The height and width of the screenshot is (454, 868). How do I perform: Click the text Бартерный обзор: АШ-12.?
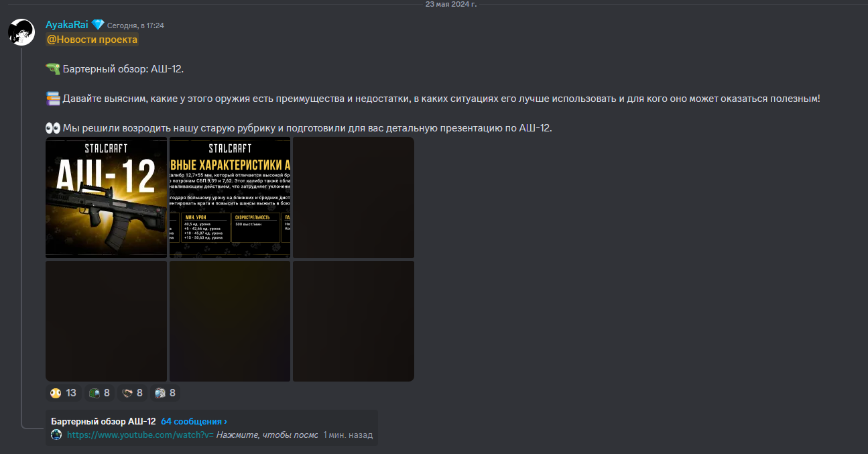coord(123,69)
